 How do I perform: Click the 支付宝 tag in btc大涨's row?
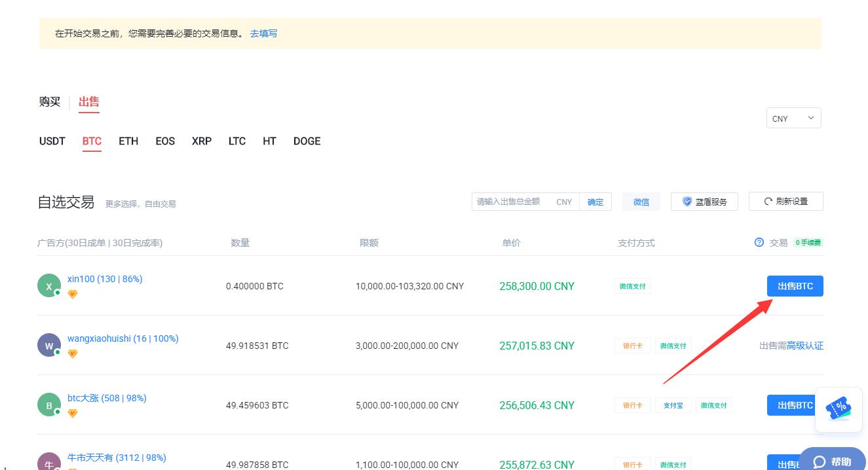coord(673,405)
